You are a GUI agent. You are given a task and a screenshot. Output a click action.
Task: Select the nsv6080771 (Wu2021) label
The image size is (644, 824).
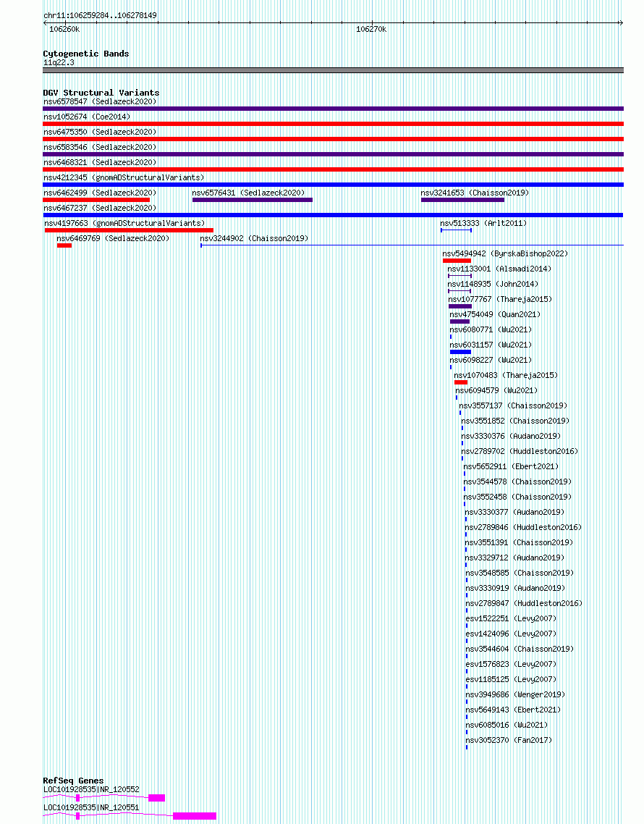[x=491, y=330]
